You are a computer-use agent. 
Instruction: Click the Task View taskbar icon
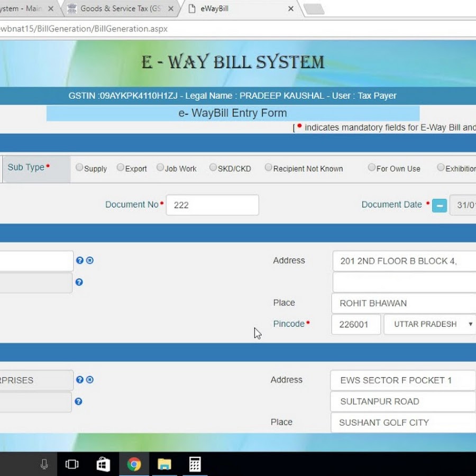coord(72,464)
